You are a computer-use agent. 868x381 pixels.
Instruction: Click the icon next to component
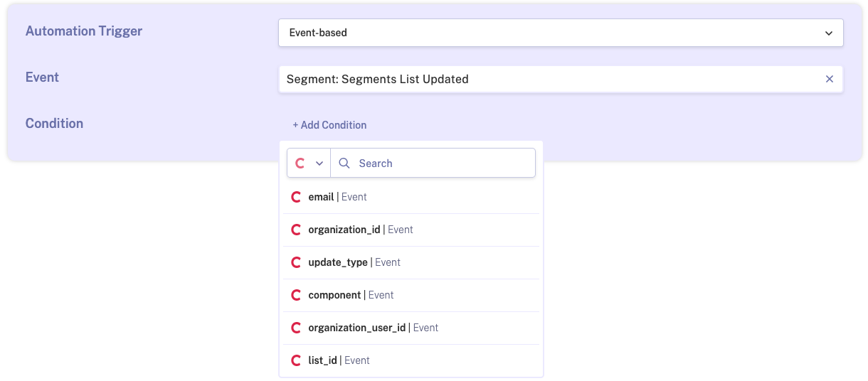pyautogui.click(x=296, y=295)
